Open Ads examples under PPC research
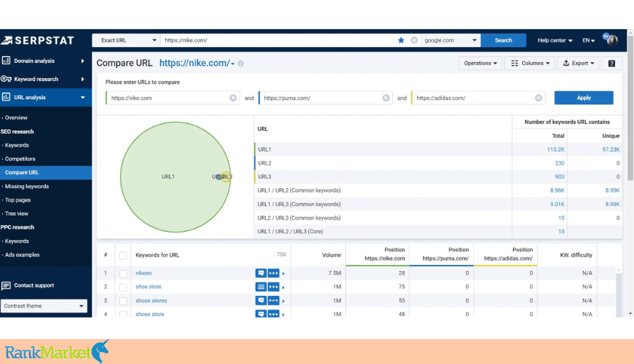634x364 pixels. [22, 255]
